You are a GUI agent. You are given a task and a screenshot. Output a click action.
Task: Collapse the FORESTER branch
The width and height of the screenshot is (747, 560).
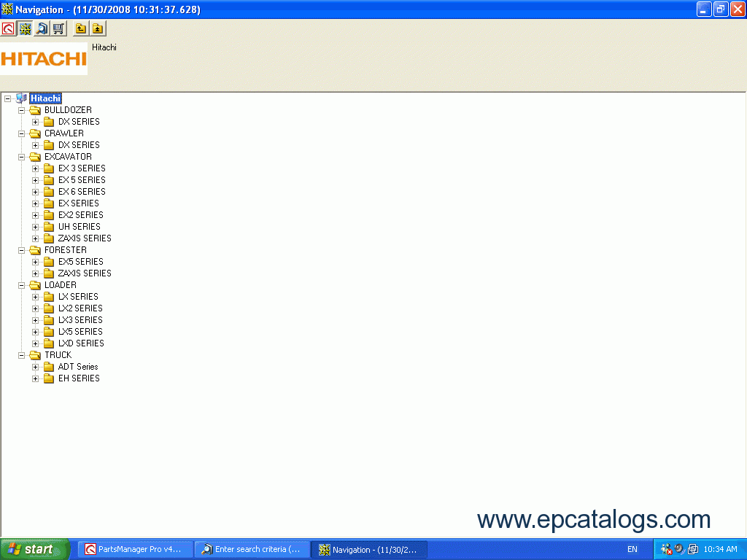point(21,251)
